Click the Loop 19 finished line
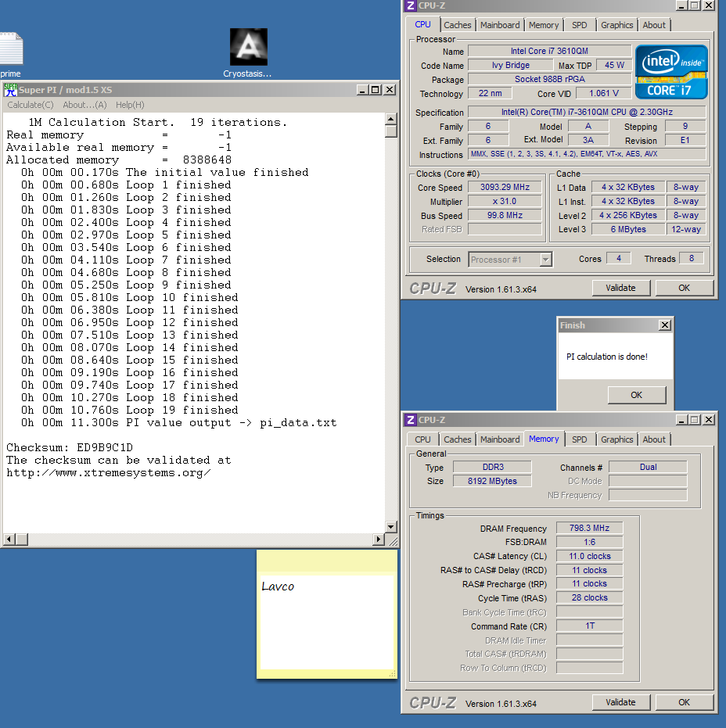The width and height of the screenshot is (726, 728). pyautogui.click(x=130, y=410)
